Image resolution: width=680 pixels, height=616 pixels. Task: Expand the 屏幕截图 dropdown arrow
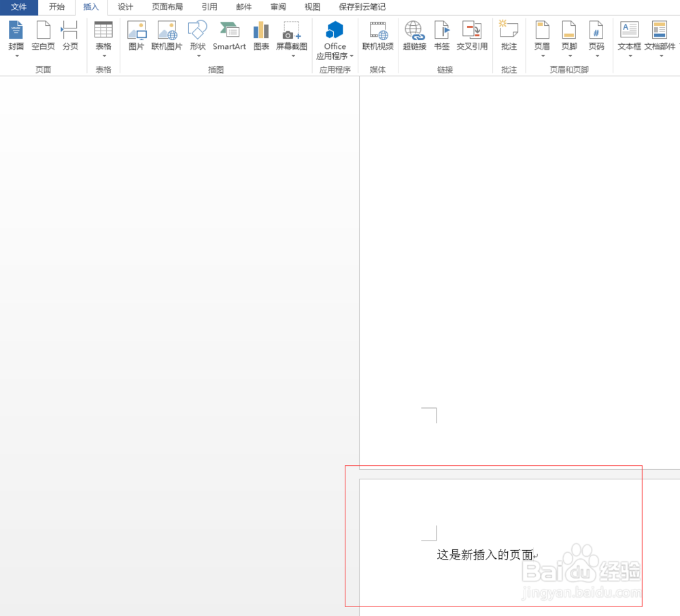click(293, 56)
